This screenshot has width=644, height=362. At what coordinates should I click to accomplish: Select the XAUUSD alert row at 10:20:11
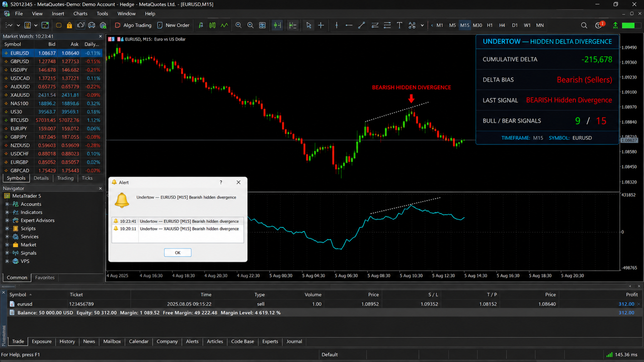(x=178, y=229)
